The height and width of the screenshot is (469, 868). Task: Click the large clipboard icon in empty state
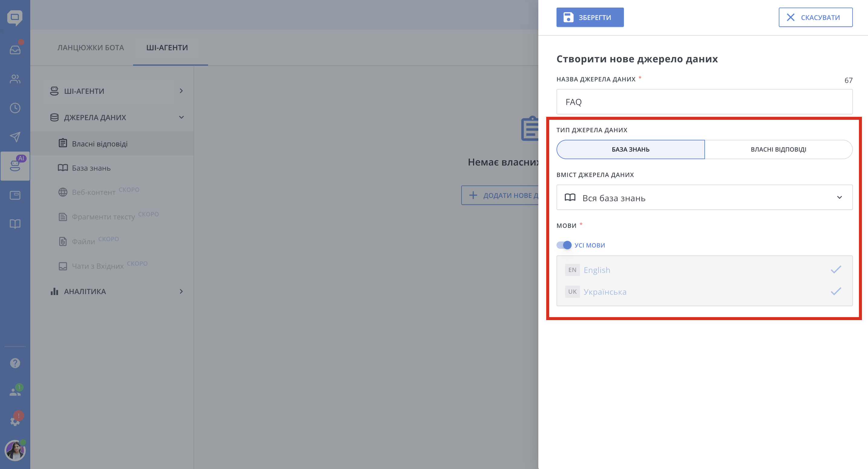pos(530,129)
